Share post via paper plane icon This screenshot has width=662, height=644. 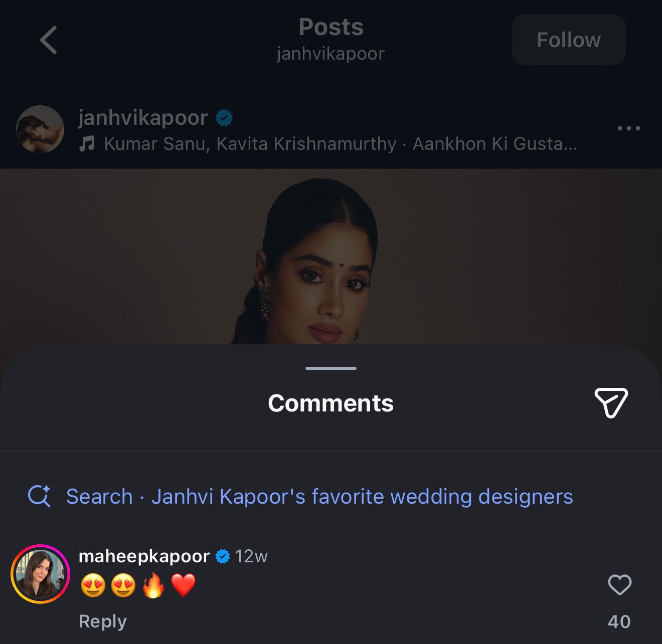pos(611,402)
